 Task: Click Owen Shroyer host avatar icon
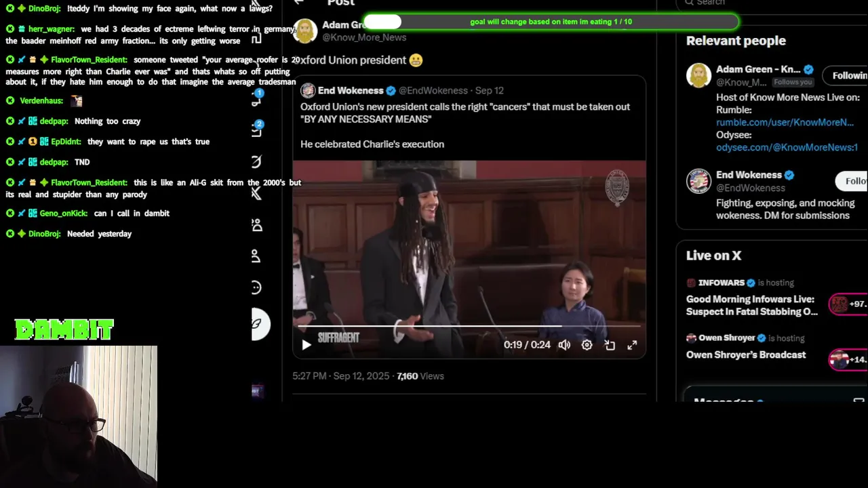click(x=691, y=338)
